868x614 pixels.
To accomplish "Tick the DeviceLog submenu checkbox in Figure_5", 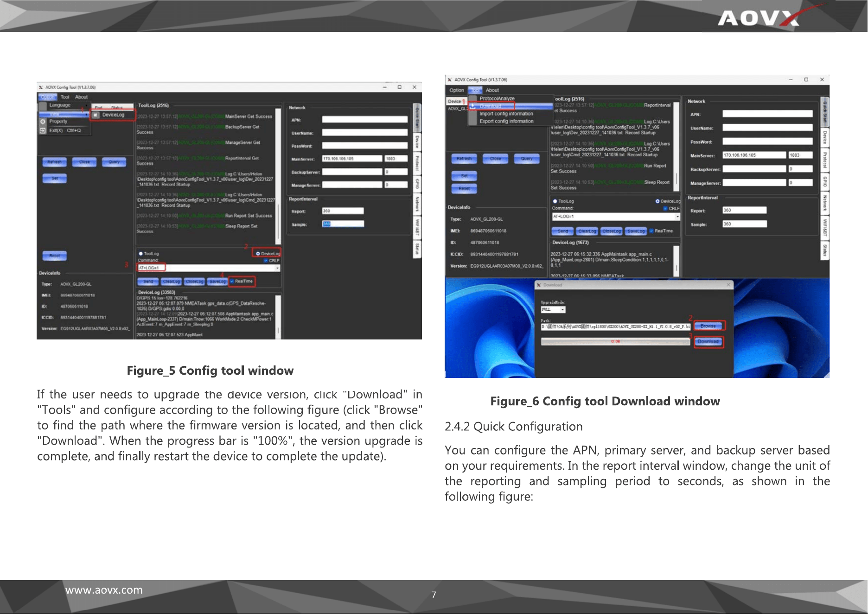I will [96, 115].
